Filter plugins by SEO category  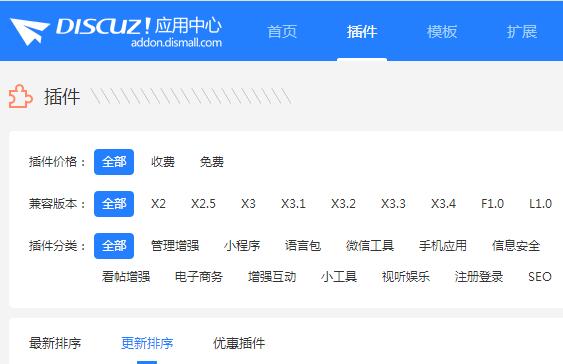click(x=540, y=277)
